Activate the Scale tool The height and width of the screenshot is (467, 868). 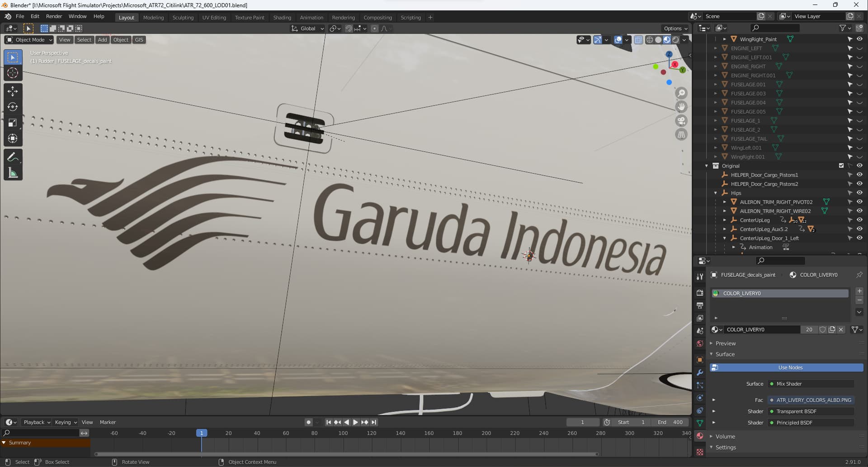[13, 123]
